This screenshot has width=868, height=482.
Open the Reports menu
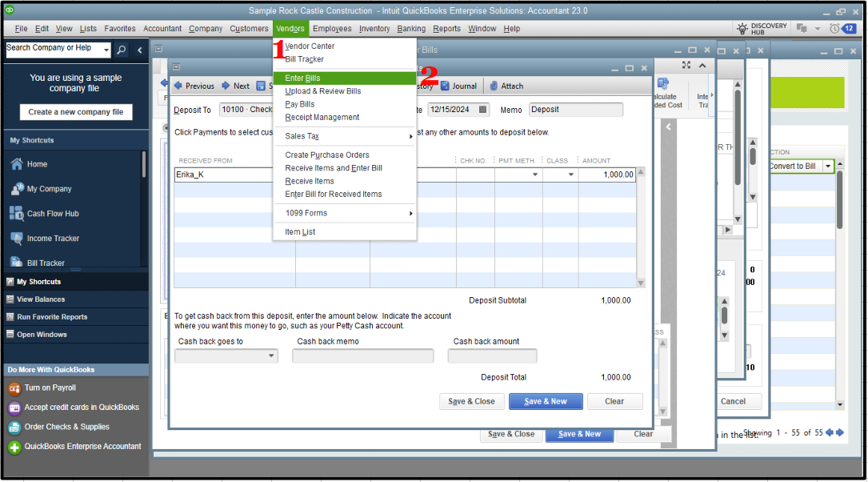(446, 28)
